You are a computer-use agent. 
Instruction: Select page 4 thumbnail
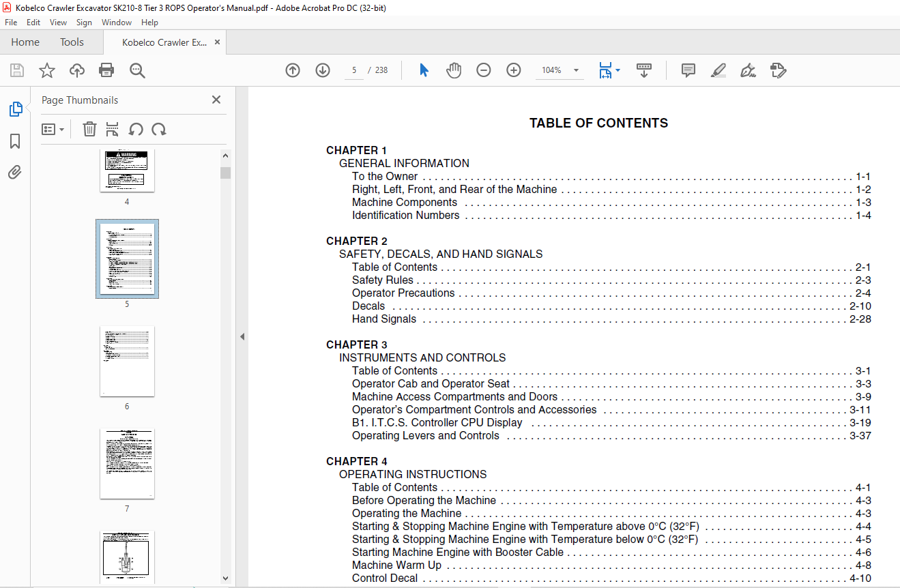tap(127, 171)
